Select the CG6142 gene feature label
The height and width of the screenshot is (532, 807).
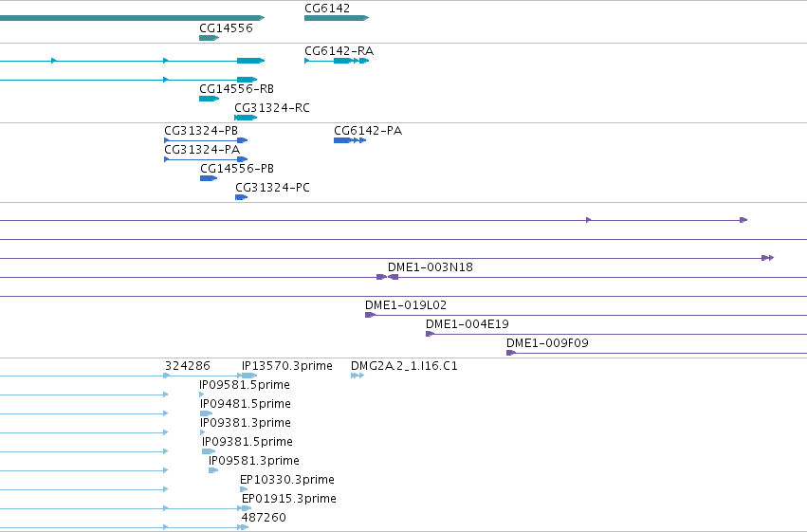point(327,9)
